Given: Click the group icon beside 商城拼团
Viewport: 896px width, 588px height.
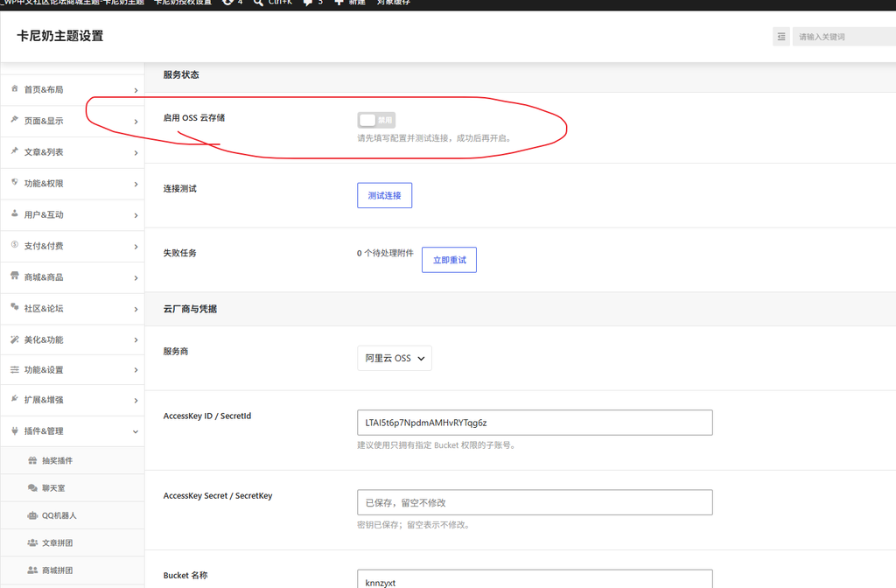Looking at the screenshot, I should 32,570.
